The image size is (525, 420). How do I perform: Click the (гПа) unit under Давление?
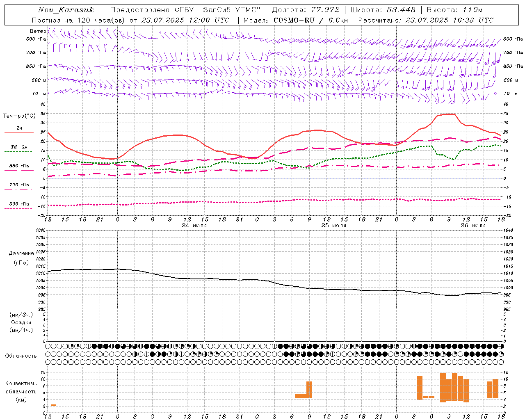pos(21,263)
